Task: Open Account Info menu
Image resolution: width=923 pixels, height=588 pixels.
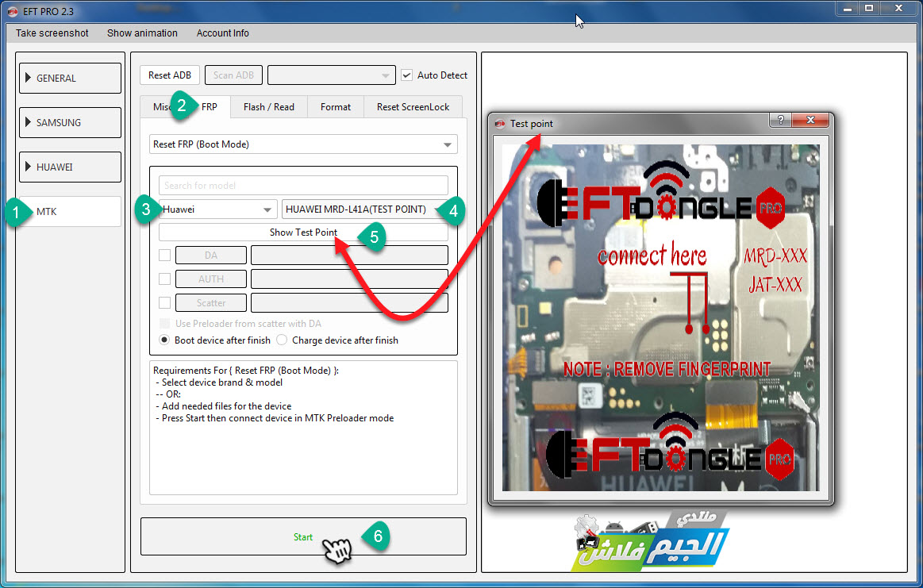Action: (222, 33)
